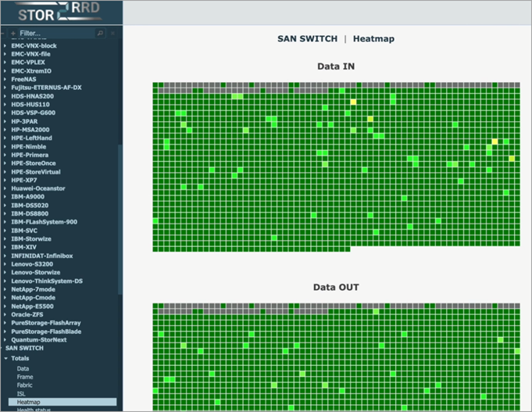
Task: Expand the EMC-VNX-block tree node
Action: point(5,45)
